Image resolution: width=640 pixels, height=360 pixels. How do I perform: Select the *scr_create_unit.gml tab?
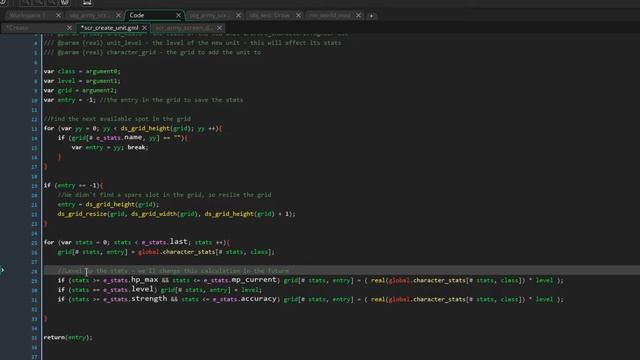tap(109, 28)
